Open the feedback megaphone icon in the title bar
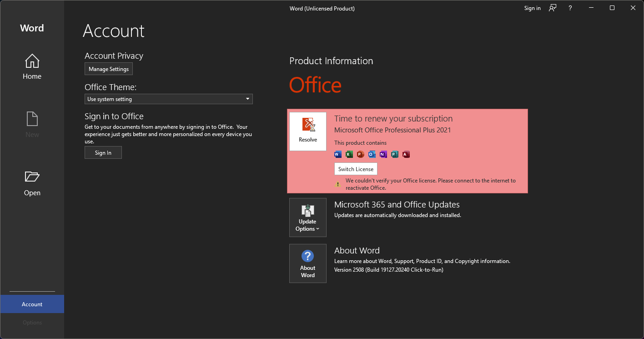 click(x=552, y=8)
